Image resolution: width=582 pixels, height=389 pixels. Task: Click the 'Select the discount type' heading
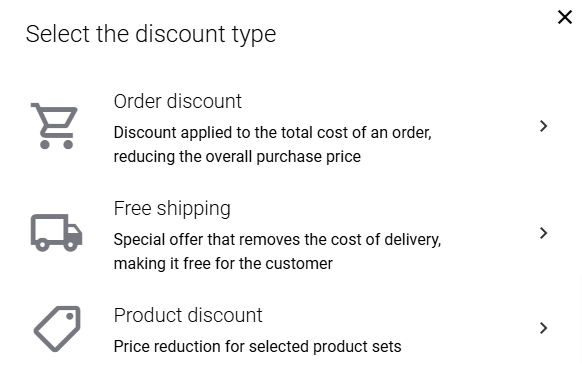151,34
